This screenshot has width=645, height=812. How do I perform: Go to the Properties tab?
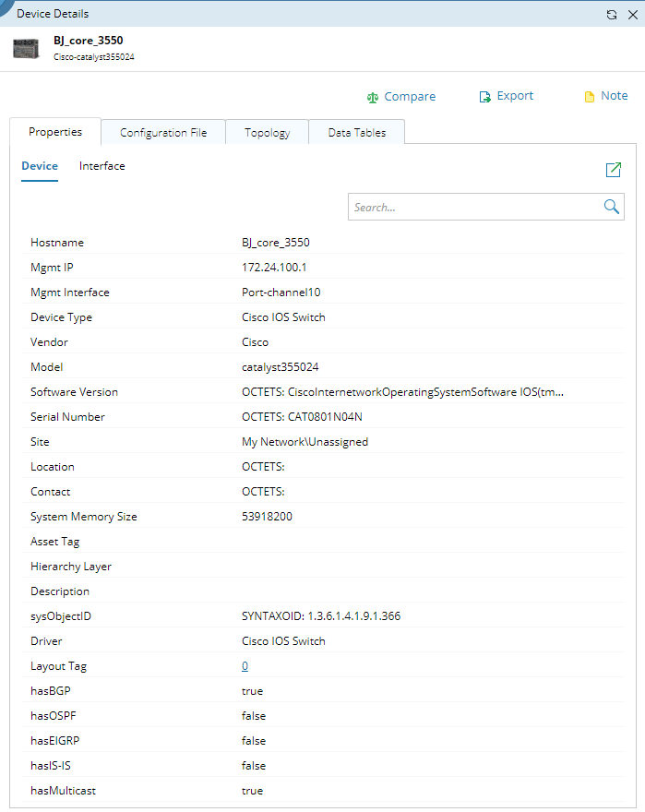(x=55, y=132)
